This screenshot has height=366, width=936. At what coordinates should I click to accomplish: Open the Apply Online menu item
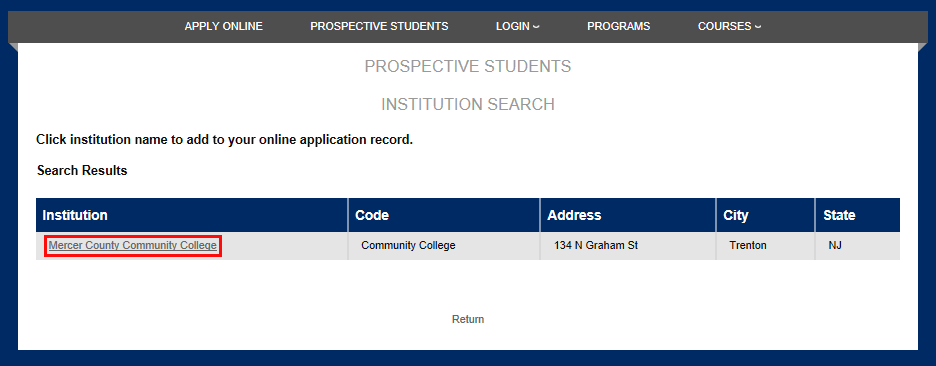223,26
